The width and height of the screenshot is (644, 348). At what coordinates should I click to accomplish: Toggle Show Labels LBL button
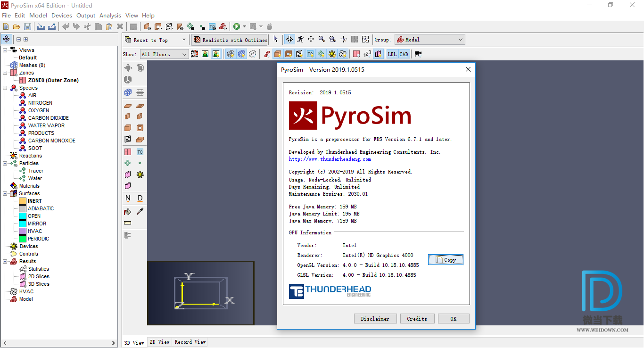point(392,54)
